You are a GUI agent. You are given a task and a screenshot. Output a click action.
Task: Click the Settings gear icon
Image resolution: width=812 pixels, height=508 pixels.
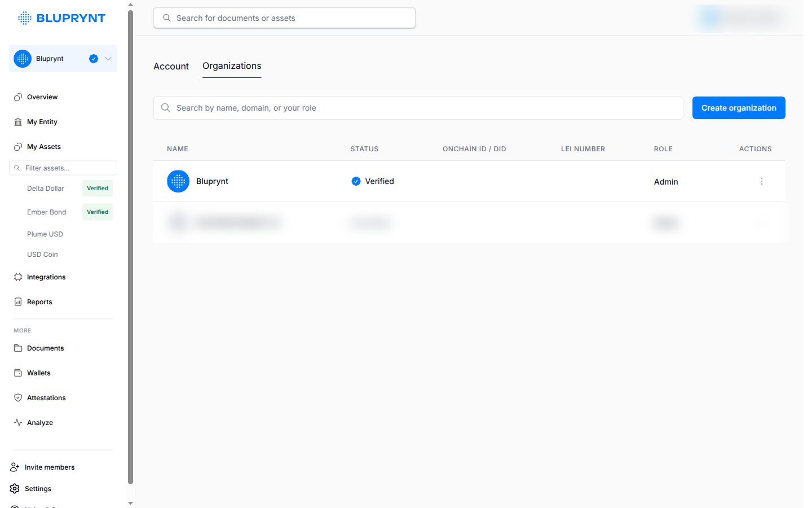pyautogui.click(x=15, y=489)
